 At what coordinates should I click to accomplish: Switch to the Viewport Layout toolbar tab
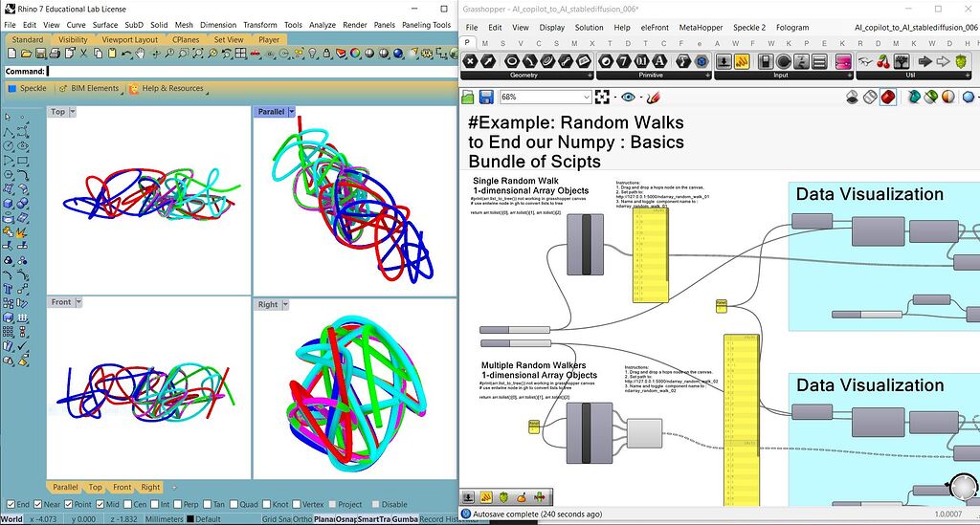(x=130, y=39)
